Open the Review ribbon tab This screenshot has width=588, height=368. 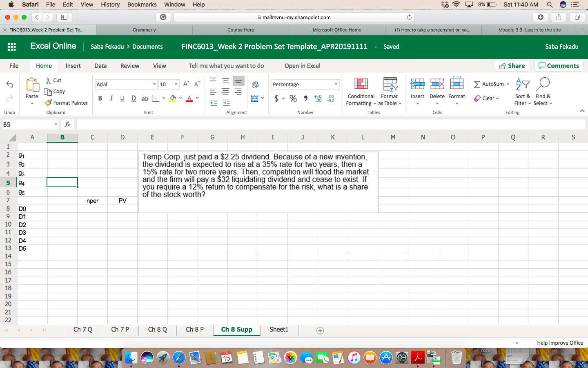(129, 66)
